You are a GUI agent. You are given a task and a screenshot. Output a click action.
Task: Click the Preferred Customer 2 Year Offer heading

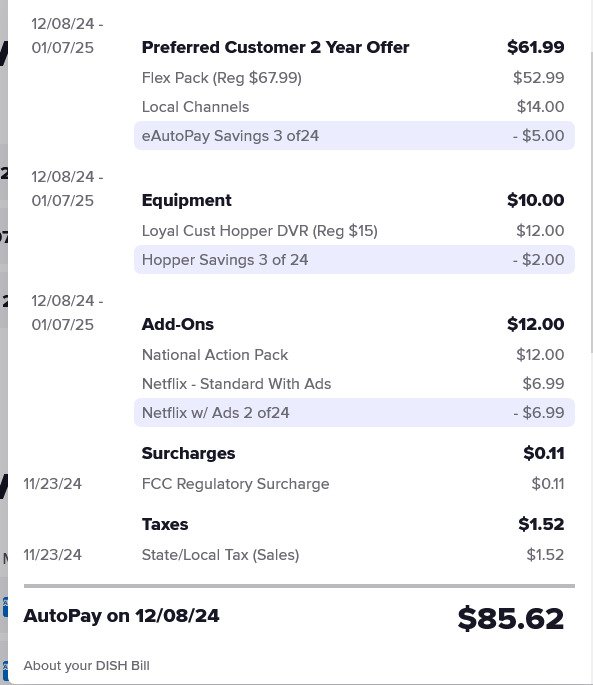click(x=275, y=47)
